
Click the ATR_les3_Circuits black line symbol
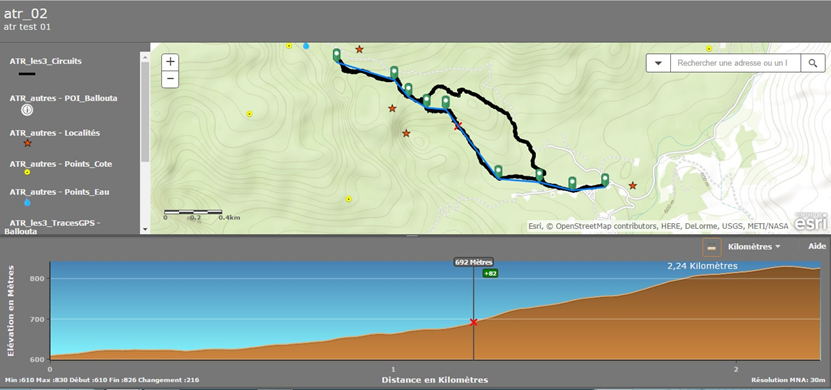click(27, 74)
